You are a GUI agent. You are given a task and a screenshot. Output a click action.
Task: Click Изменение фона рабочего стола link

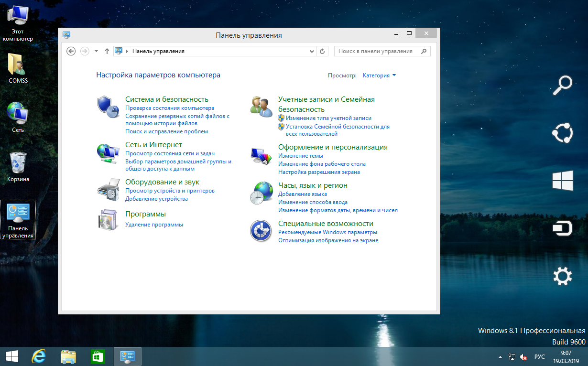322,164
